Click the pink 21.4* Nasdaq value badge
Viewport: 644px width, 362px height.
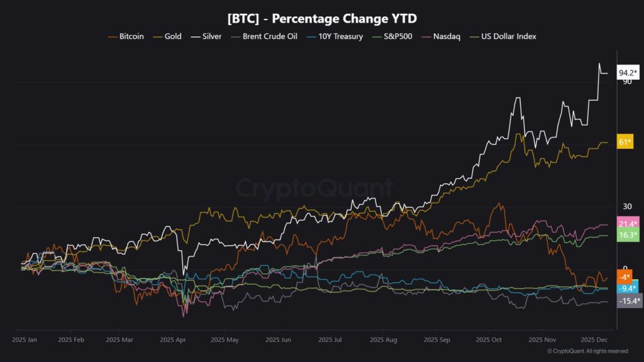tap(628, 224)
